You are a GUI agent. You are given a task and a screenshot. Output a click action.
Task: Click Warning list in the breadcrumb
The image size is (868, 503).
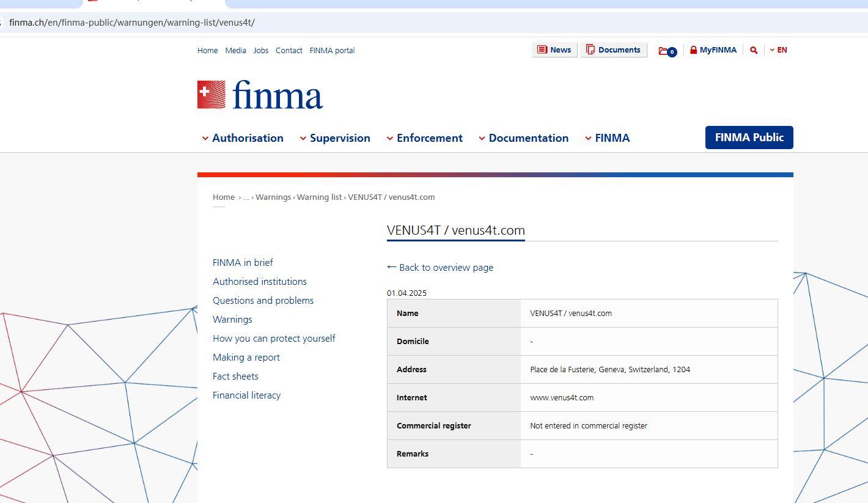pos(319,197)
